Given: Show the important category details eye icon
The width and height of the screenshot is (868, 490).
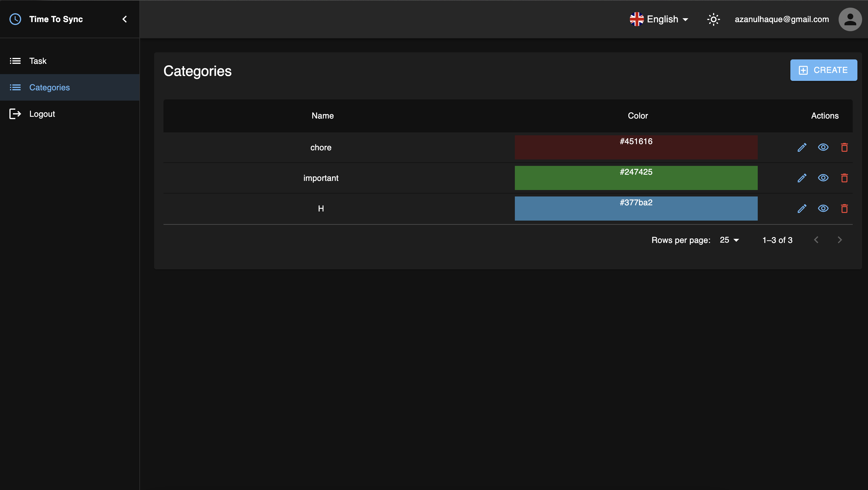Looking at the screenshot, I should [823, 178].
